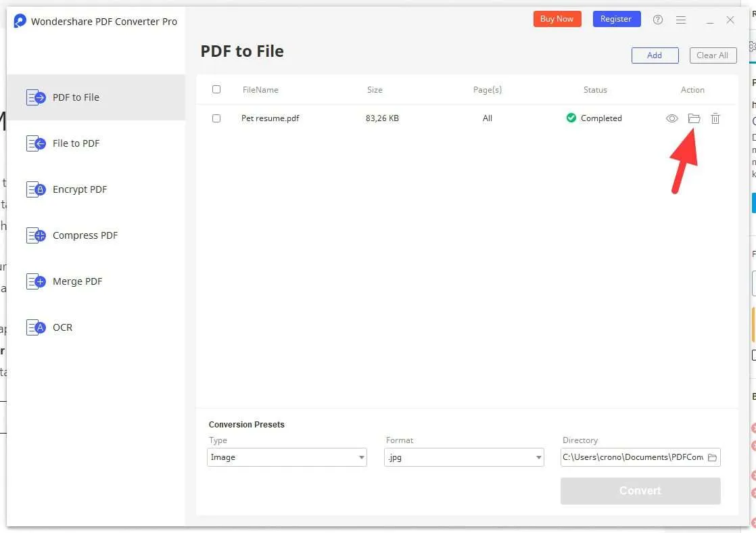Click the Action column header
This screenshot has height=533, width=756.
pyautogui.click(x=692, y=90)
